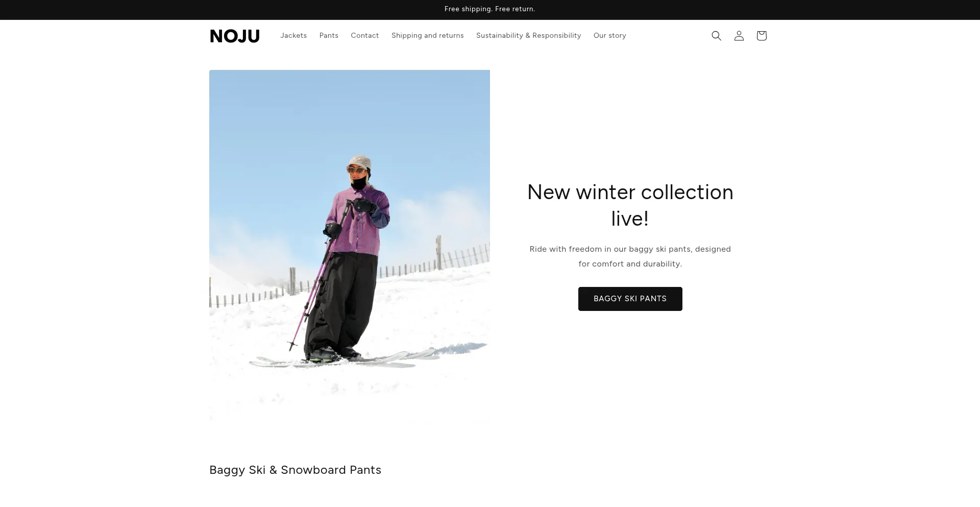This screenshot has width=980, height=507.
Task: Click the Ride with freedom description text
Action: 630,256
